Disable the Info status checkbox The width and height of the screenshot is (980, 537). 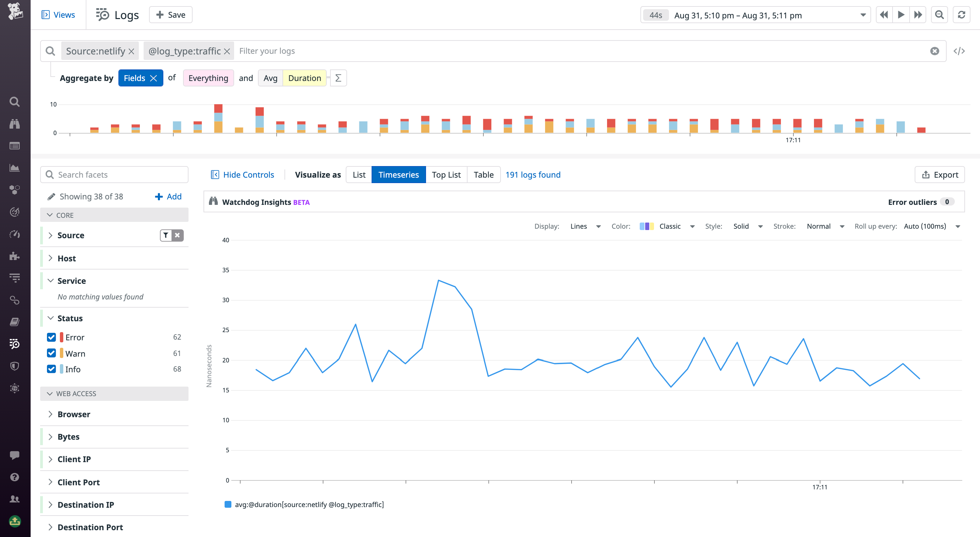coord(51,369)
